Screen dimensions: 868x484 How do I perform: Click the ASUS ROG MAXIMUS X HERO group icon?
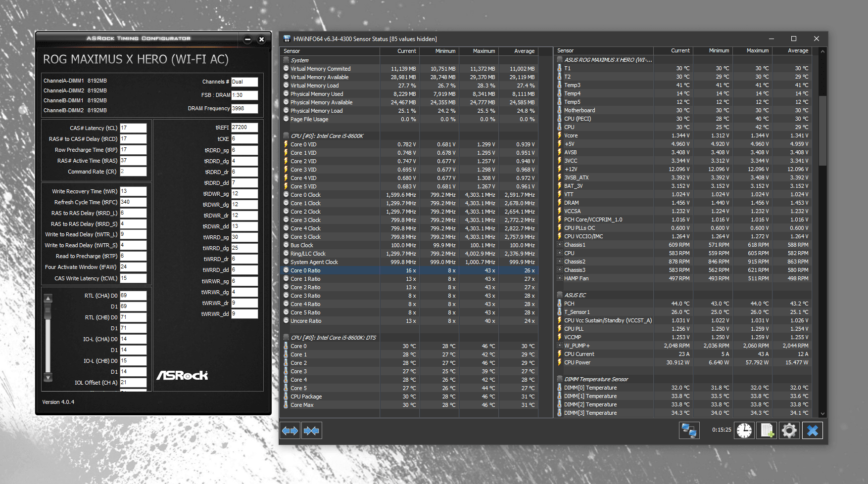coord(560,59)
